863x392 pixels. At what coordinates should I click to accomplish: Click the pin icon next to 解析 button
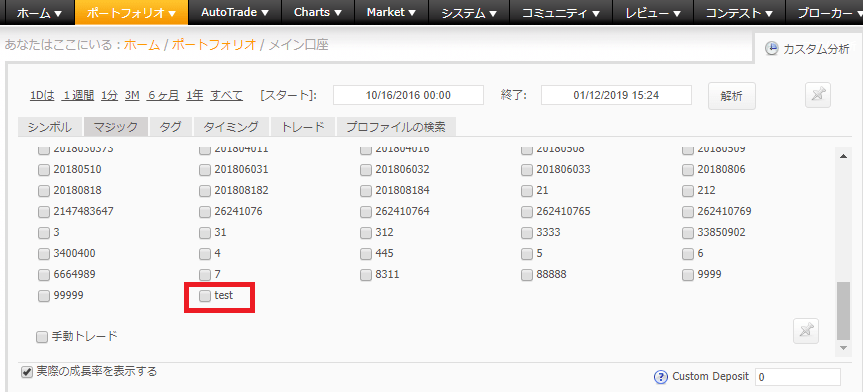[x=818, y=95]
